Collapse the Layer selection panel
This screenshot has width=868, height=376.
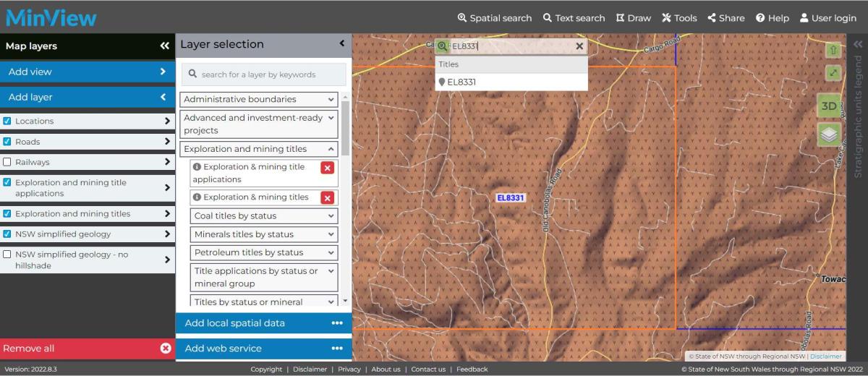pyautogui.click(x=342, y=44)
